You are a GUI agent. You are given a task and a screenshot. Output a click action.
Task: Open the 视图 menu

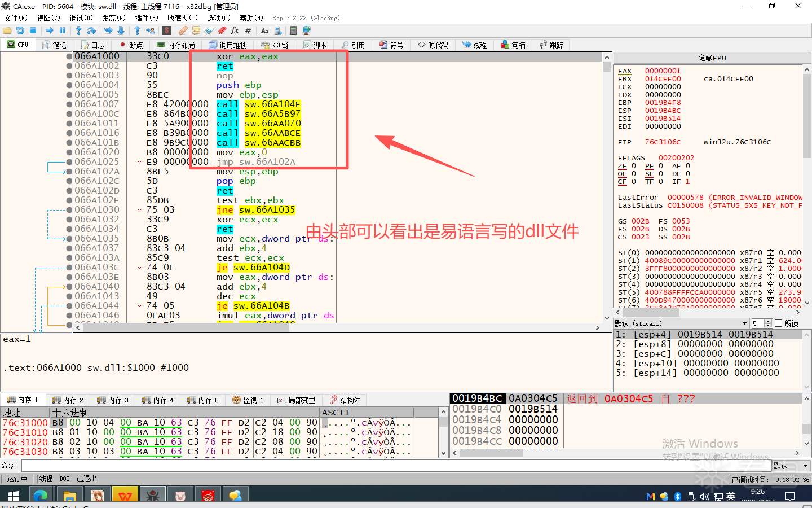[48, 18]
